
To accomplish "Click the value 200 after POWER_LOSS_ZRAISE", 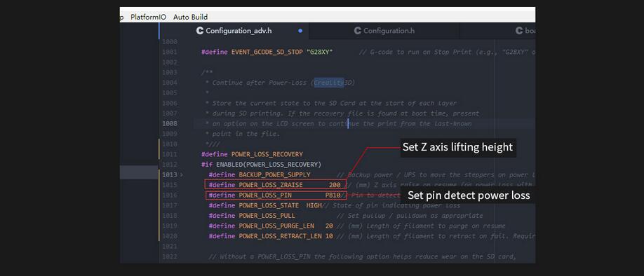I will (335, 185).
